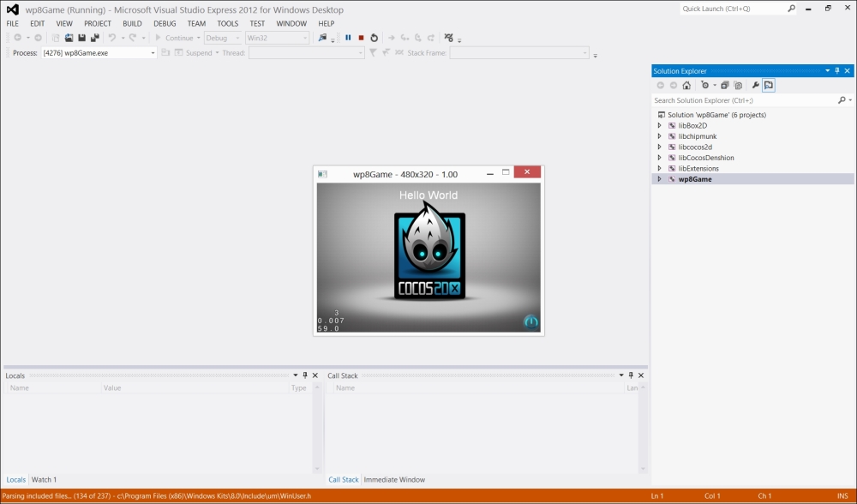Expand the libchipmunk project node

click(x=660, y=136)
